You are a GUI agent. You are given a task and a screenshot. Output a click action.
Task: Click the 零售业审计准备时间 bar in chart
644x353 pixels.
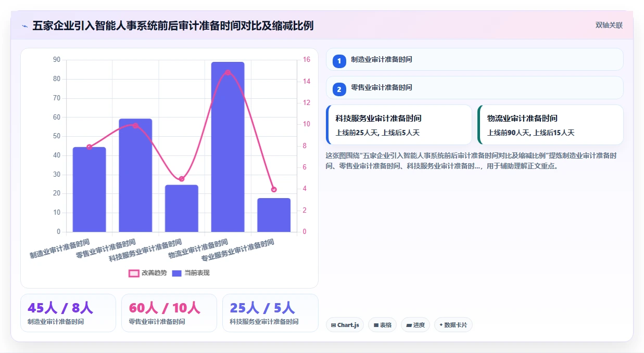tap(135, 175)
